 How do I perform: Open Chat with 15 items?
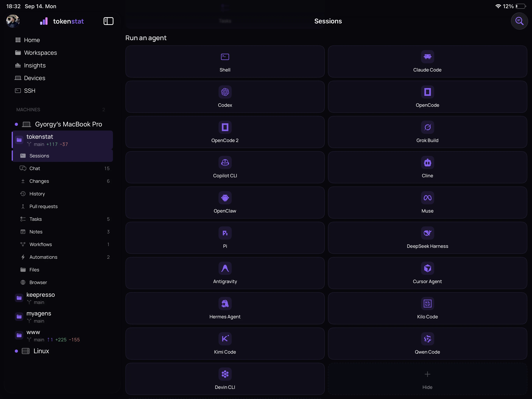tap(62, 169)
